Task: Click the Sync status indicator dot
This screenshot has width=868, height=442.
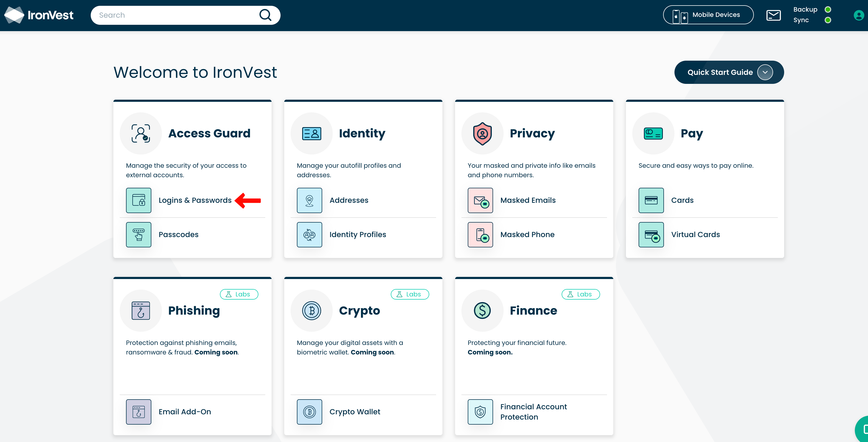Action: click(x=828, y=20)
